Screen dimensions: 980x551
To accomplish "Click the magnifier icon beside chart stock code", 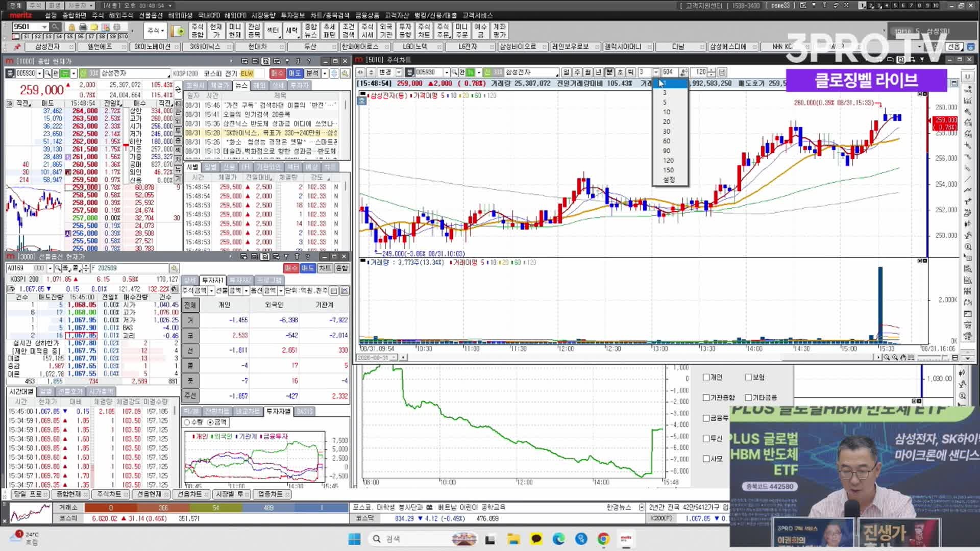I will [x=454, y=72].
